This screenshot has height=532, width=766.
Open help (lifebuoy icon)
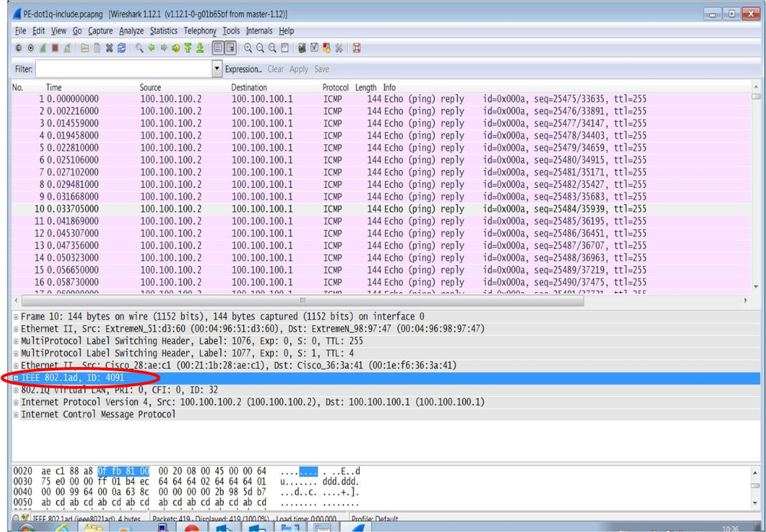[x=357, y=48]
